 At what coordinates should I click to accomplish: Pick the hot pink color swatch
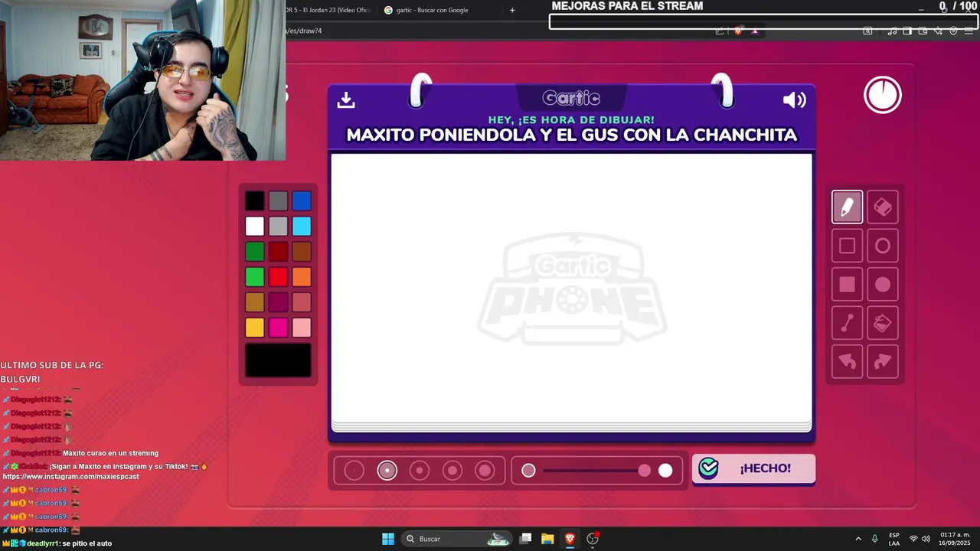click(278, 328)
